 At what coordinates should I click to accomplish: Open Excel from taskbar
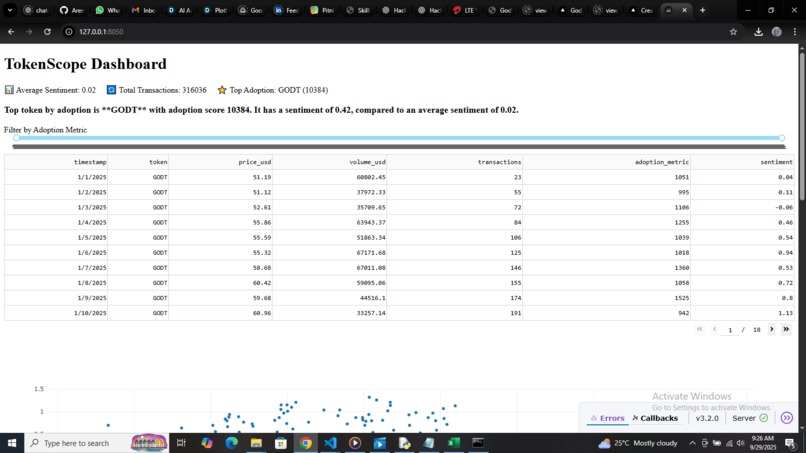tap(453, 443)
